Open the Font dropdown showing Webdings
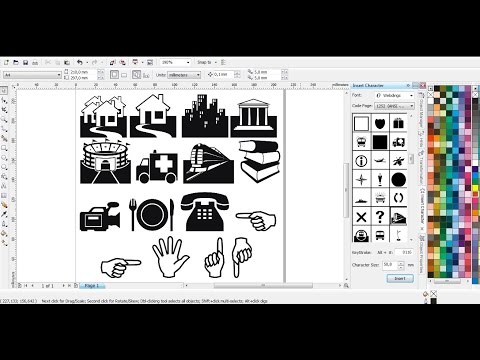480x360 pixels. pyautogui.click(x=395, y=96)
